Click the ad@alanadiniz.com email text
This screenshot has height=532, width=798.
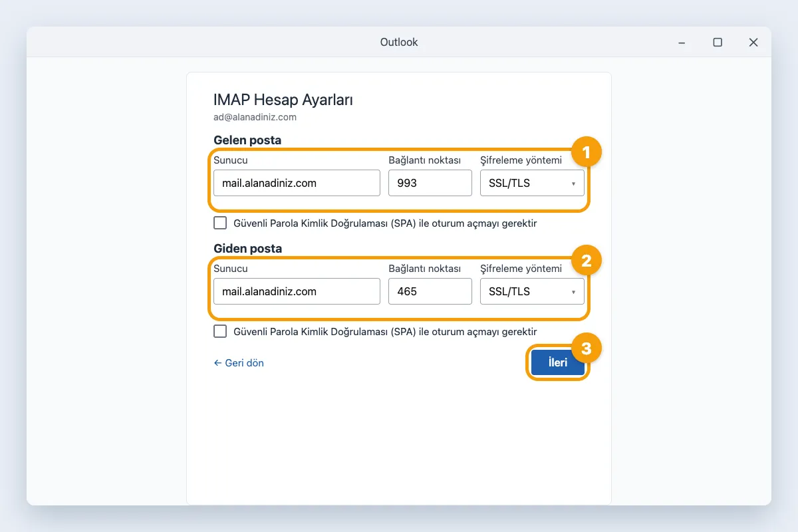[255, 117]
